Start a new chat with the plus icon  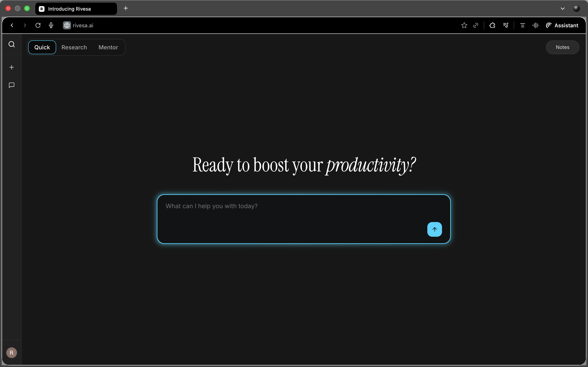tap(12, 67)
